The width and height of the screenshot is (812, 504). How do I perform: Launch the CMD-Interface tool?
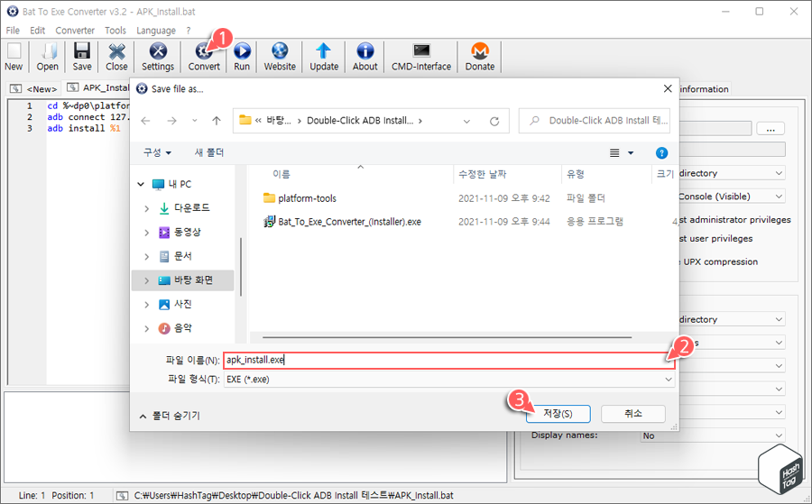click(x=421, y=57)
